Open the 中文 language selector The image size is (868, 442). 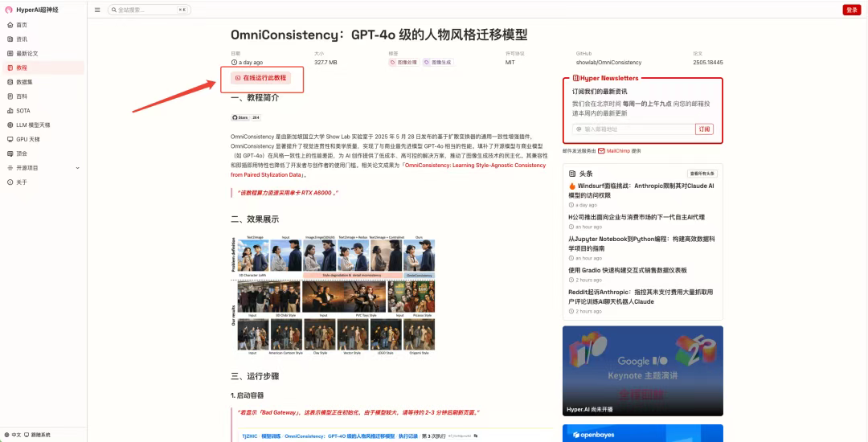(13, 435)
